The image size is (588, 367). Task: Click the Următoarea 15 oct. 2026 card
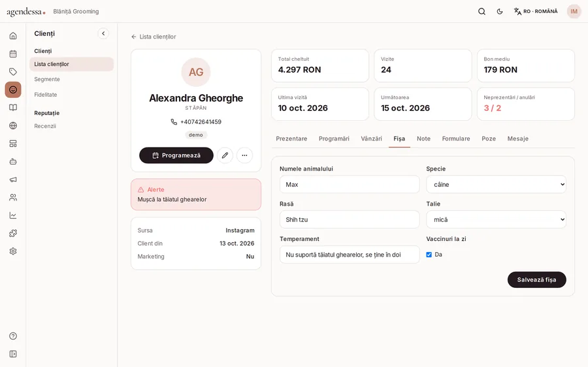(x=423, y=104)
